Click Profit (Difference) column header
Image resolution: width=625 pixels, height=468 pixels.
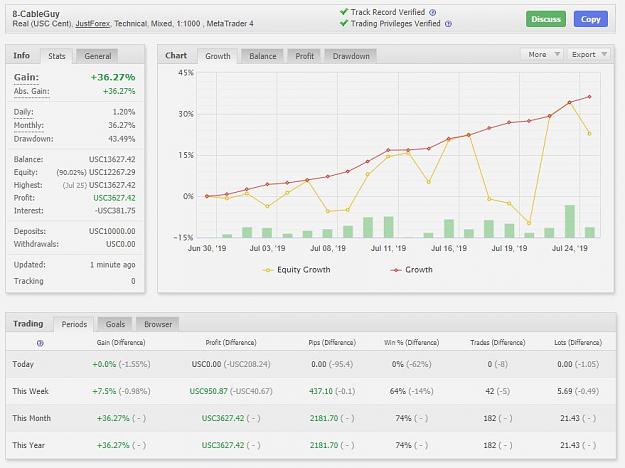coord(231,343)
